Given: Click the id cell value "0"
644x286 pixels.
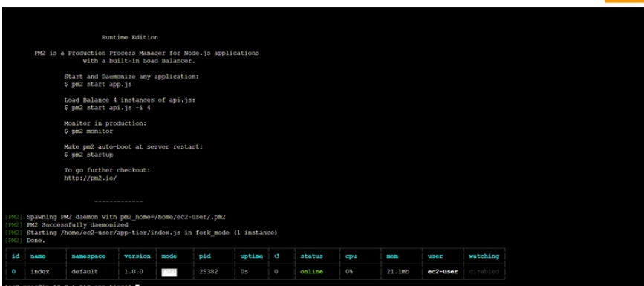Looking at the screenshot, I should 14,272.
